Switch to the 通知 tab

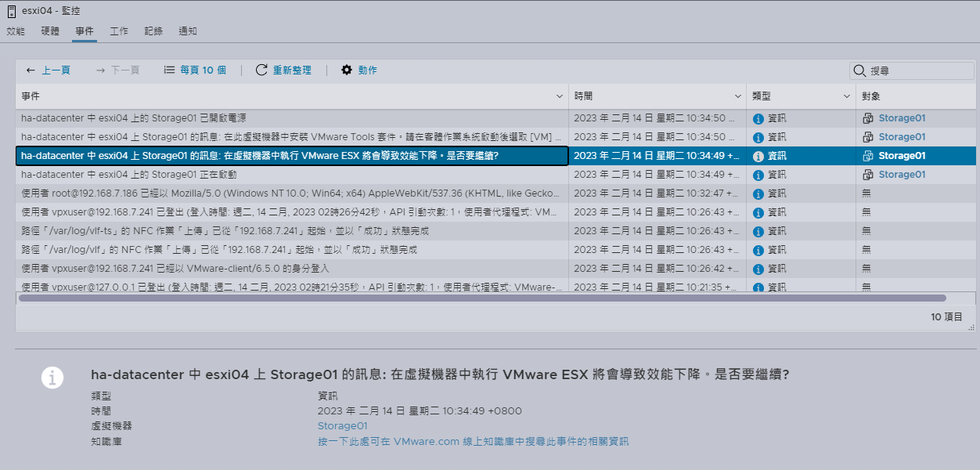188,31
